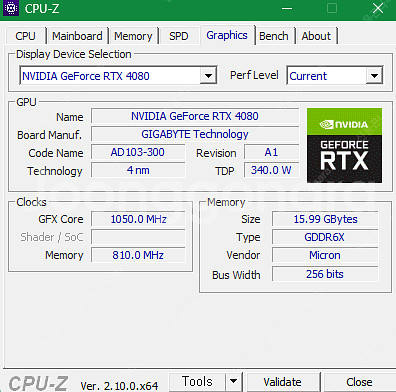Viewport: 396px width, 392px height.
Task: Minimize the CPU-Z window
Action: (x=287, y=8)
